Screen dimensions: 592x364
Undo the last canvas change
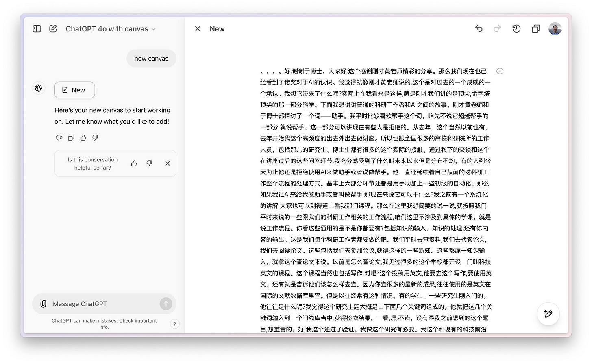tap(479, 28)
